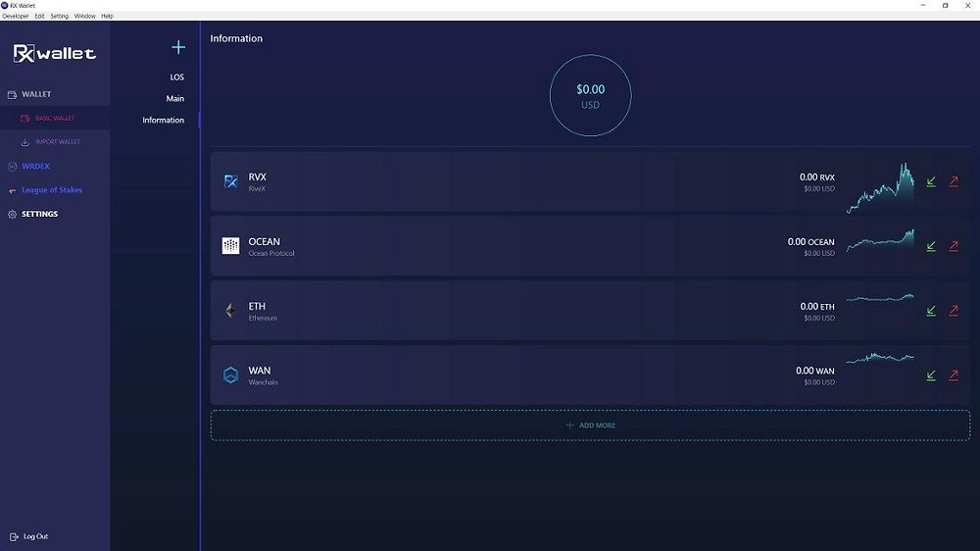Open League of Stakes label
980x551 pixels.
pos(52,190)
